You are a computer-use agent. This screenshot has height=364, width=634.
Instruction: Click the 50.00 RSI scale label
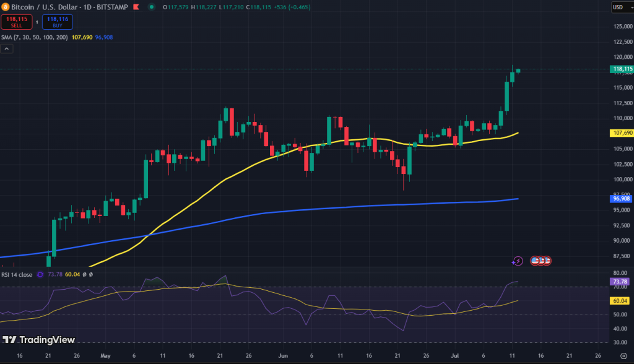[620, 314]
